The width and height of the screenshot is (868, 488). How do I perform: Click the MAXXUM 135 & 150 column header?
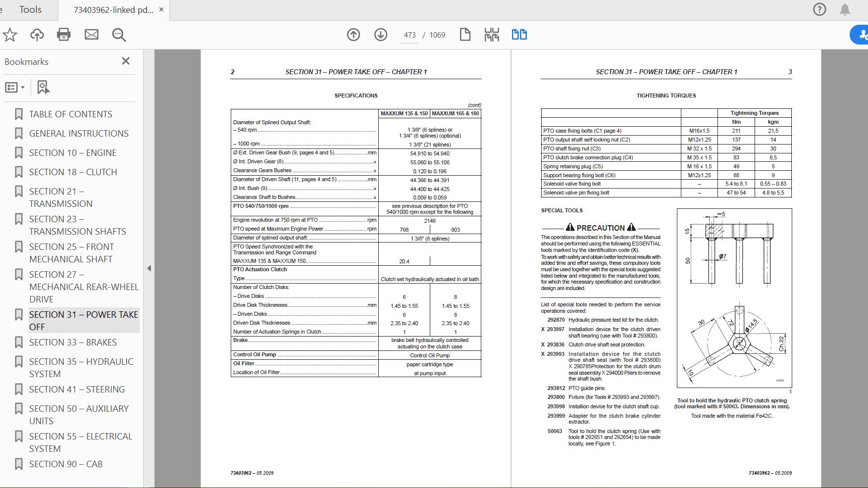click(x=404, y=113)
